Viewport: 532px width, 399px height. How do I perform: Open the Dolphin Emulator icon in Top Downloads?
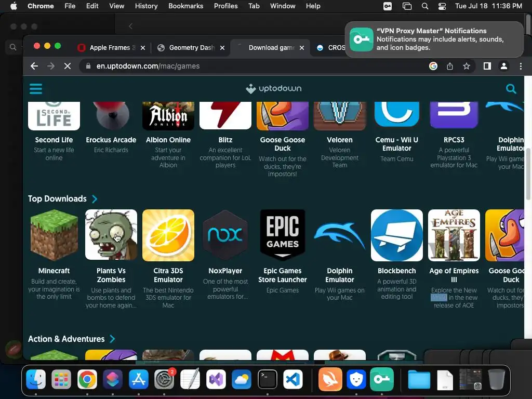(x=340, y=235)
